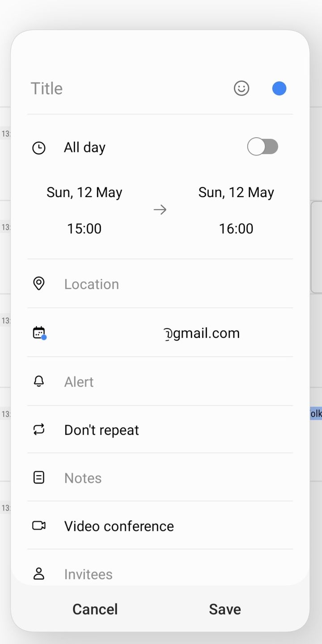Tap the repeat arrows icon
This screenshot has width=322, height=644.
point(39,429)
